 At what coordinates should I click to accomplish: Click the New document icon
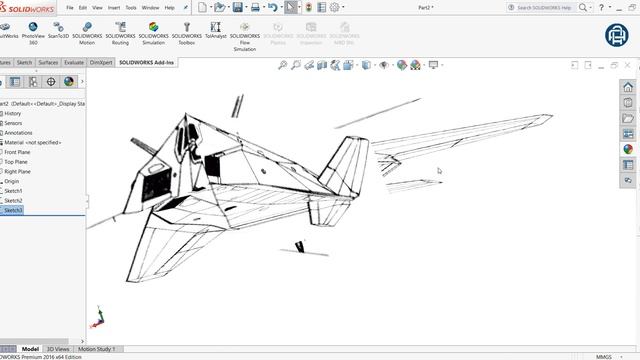(202, 7)
